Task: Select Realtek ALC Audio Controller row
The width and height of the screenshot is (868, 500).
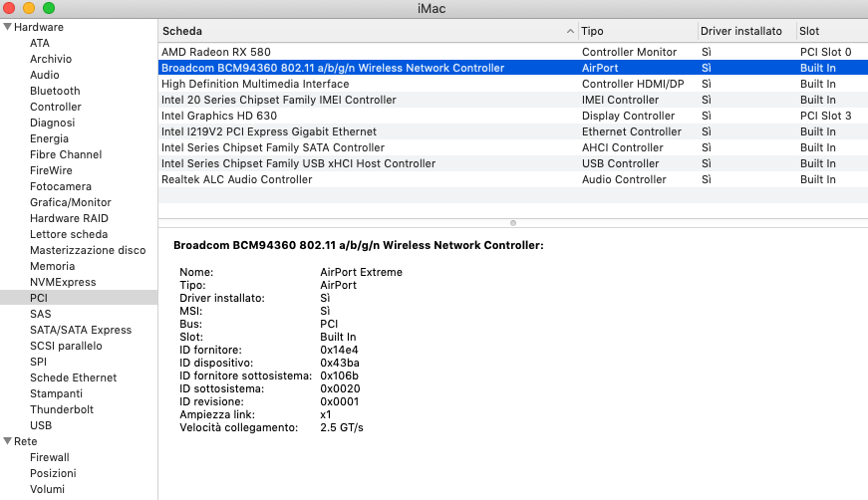Action: point(513,179)
